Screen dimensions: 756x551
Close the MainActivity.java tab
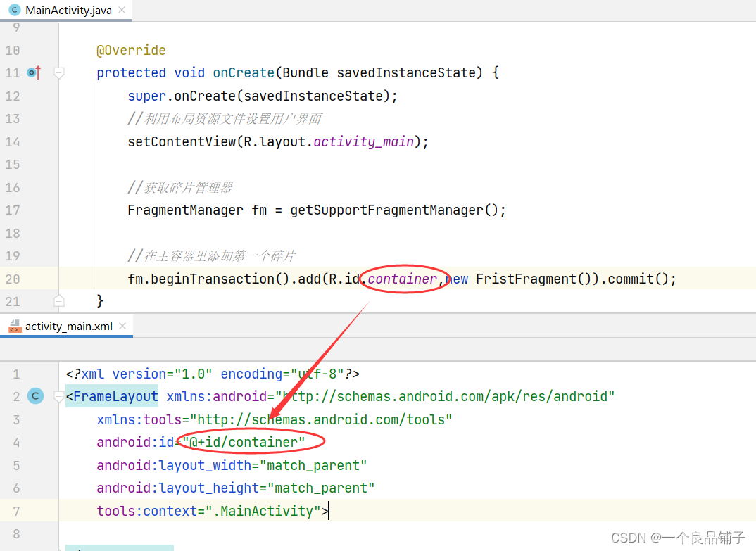(x=122, y=10)
